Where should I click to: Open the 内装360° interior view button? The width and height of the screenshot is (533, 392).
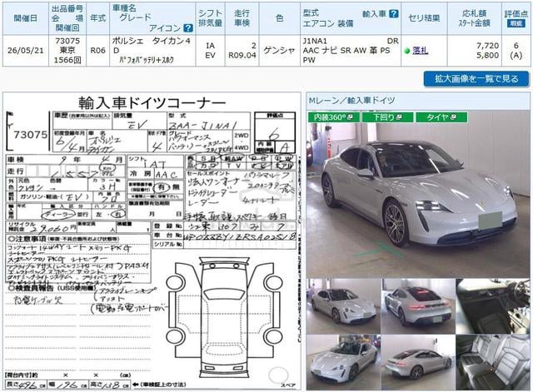(333, 117)
